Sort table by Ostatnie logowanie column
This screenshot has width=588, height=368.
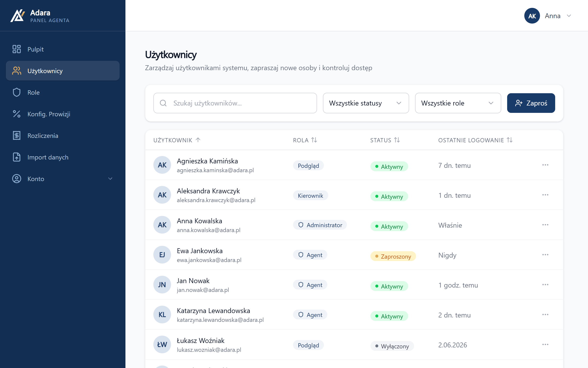click(x=475, y=140)
